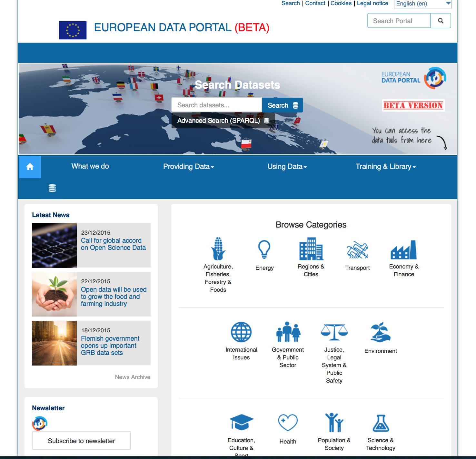Click the International Issues label
This screenshot has width=476, height=459.
241,354
